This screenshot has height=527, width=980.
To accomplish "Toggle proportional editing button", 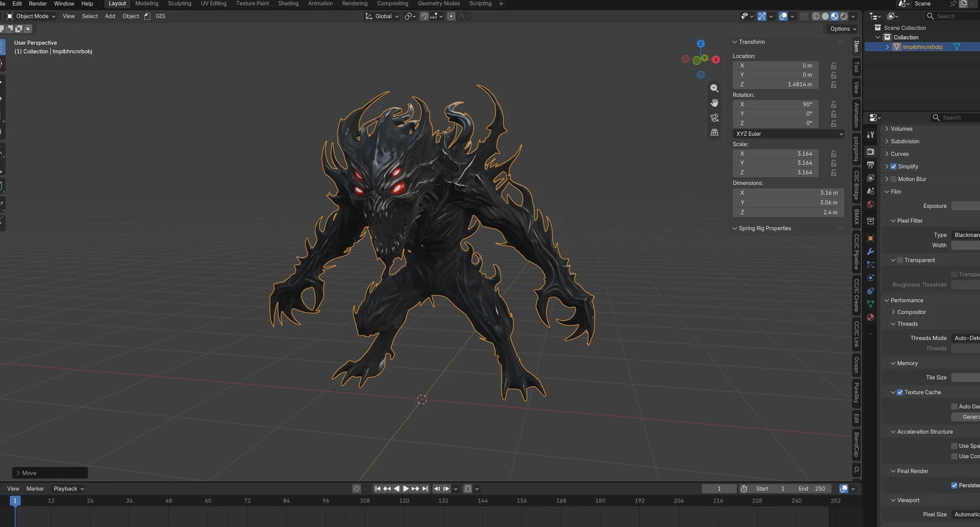I will (x=451, y=17).
